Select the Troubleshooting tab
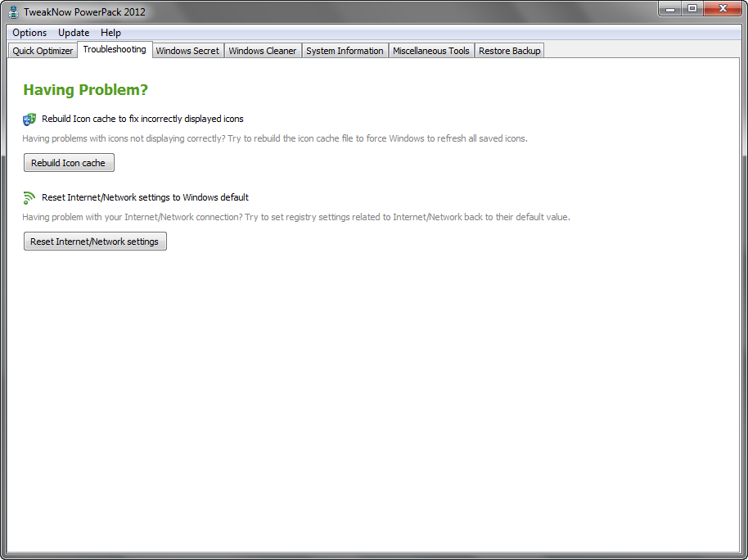This screenshot has width=748, height=560. 115,49
